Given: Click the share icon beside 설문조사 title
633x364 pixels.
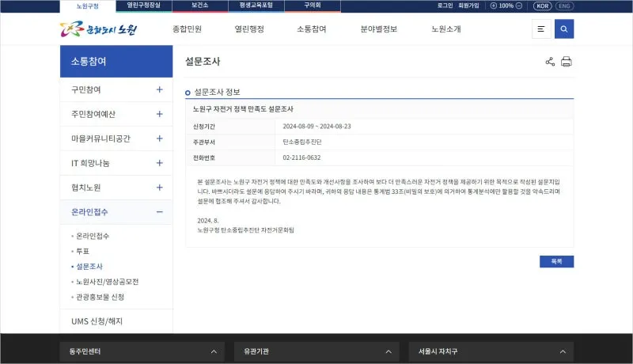Looking at the screenshot, I should pos(550,62).
